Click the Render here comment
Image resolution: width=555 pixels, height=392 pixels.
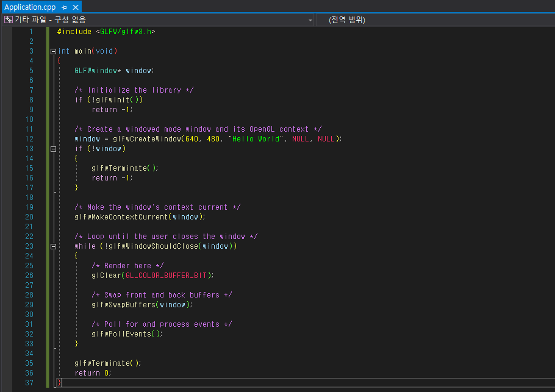coord(128,266)
